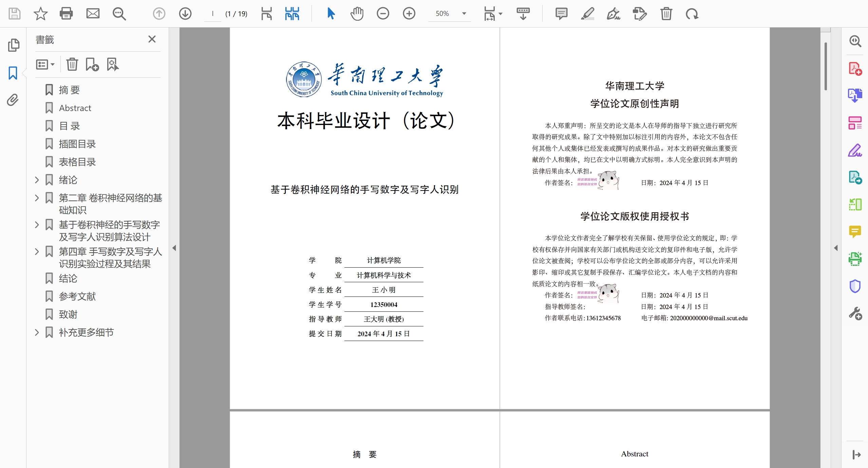Select the hand pan tool
The width and height of the screenshot is (868, 468).
[x=357, y=14]
